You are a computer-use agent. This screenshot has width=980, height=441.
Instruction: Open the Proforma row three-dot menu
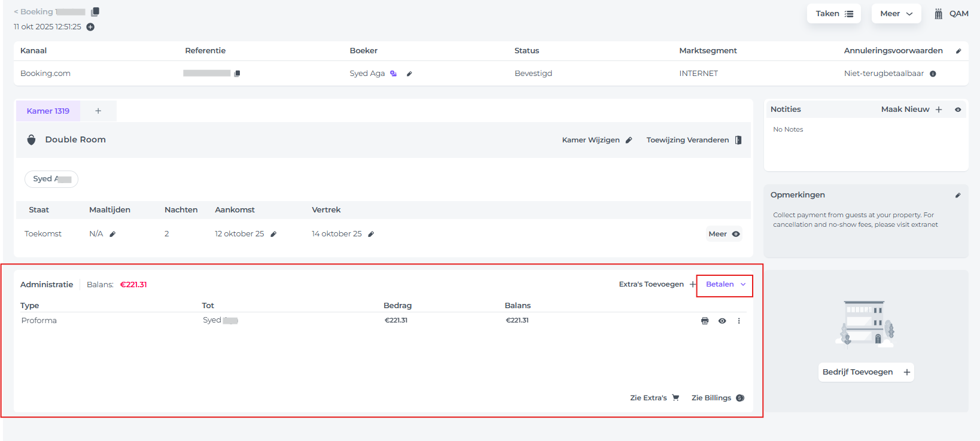739,321
